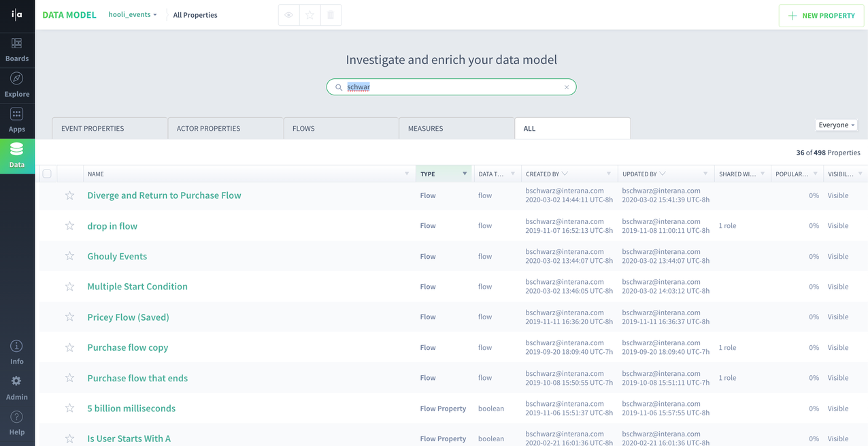868x446 pixels.
Task: Sort by the CREATED BY sort chevron
Action: pyautogui.click(x=565, y=174)
